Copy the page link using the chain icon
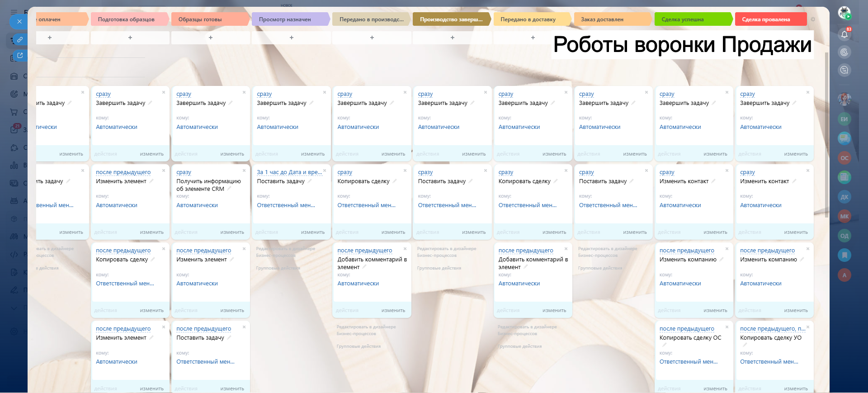 [20, 39]
